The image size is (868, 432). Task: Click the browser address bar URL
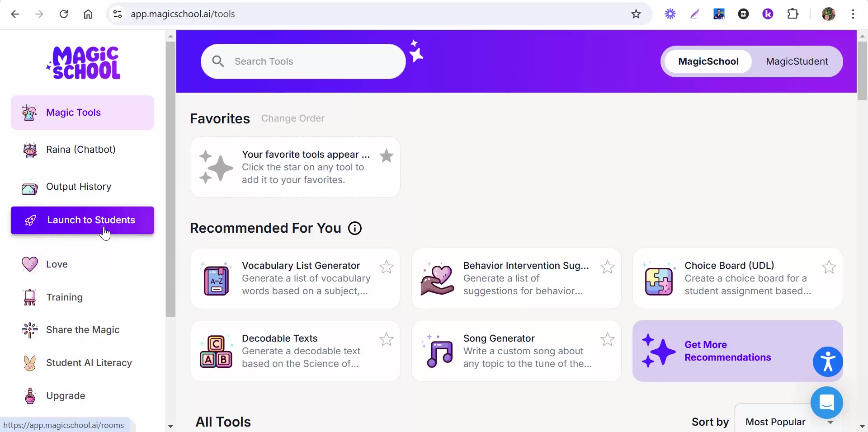click(x=183, y=14)
